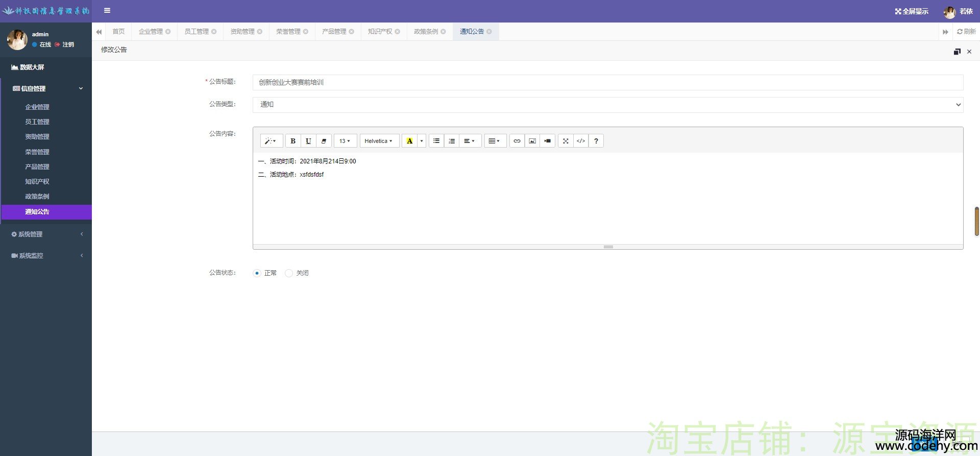The width and height of the screenshot is (980, 456).
Task: Click the 注销 logout link
Action: 65,45
